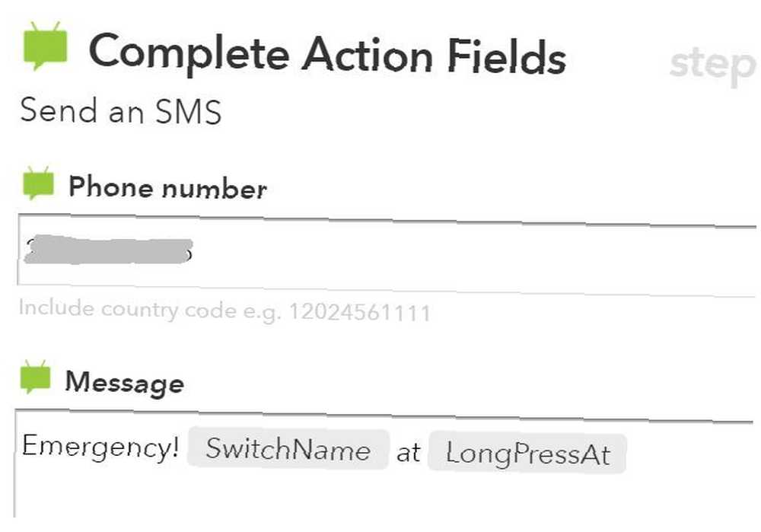This screenshot has height=532, width=761.
Task: Click the blurred phone number value
Action: [x=108, y=250]
